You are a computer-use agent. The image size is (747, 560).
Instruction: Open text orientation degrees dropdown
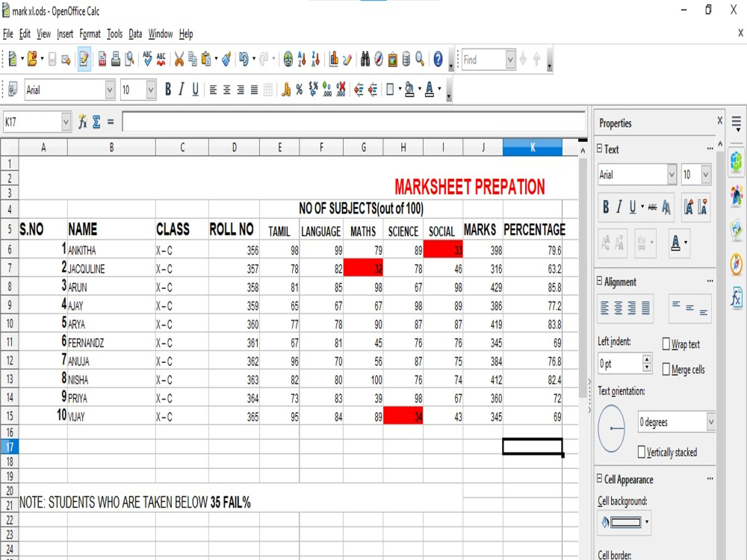tap(711, 422)
